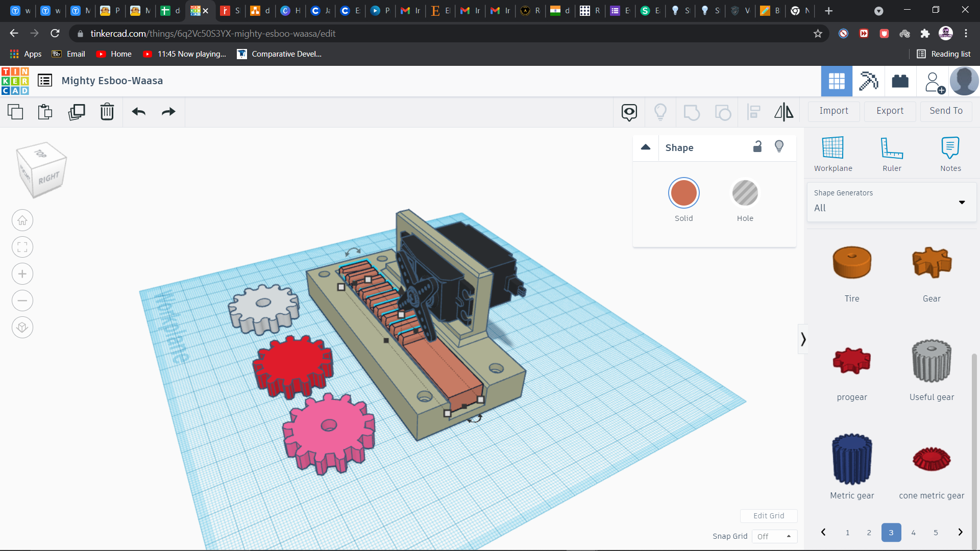980x551 pixels.
Task: Click the Delete selected shape icon
Action: [108, 112]
